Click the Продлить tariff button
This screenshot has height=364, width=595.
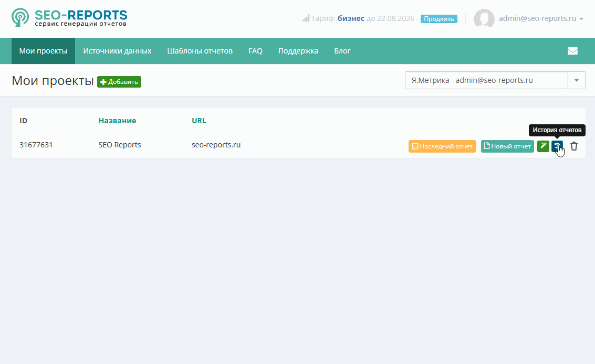439,18
